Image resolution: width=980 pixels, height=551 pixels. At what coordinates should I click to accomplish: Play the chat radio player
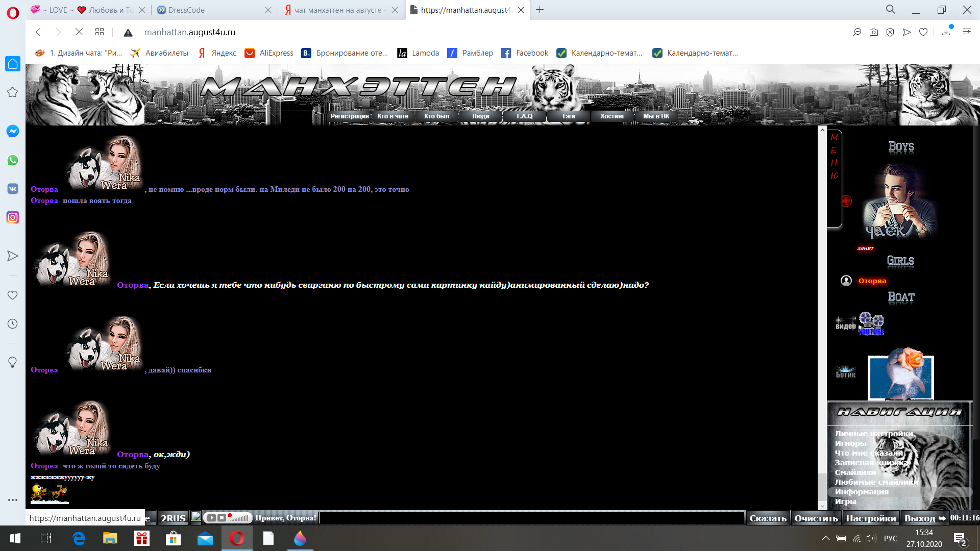point(211,518)
